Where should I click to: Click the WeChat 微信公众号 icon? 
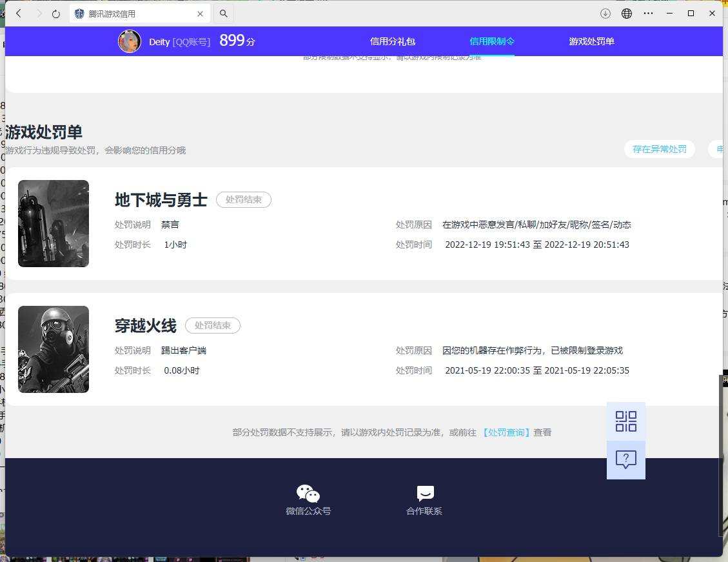[308, 493]
